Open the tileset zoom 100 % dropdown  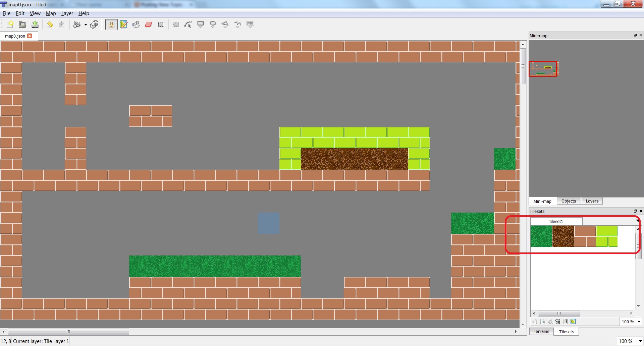pos(631,322)
